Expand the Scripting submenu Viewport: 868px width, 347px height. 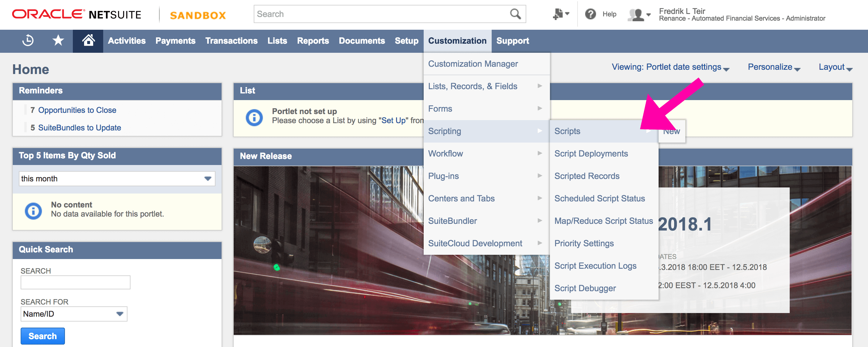coord(487,131)
